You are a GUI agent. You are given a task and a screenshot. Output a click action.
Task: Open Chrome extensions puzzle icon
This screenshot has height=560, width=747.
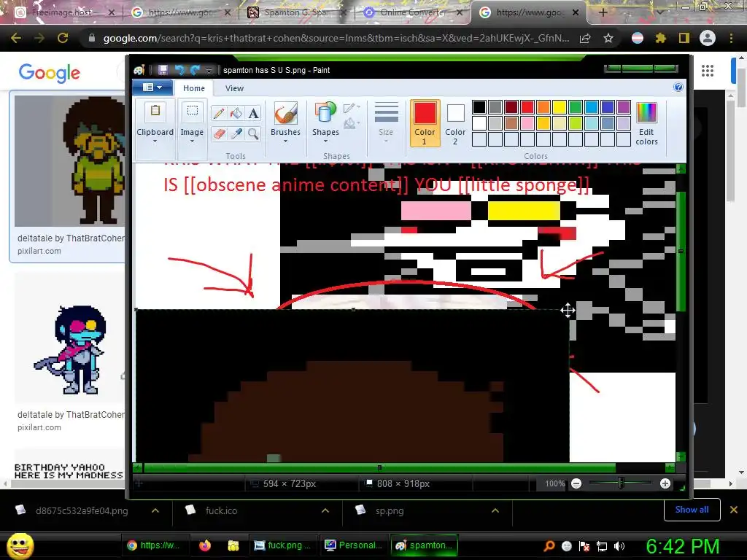pos(660,38)
